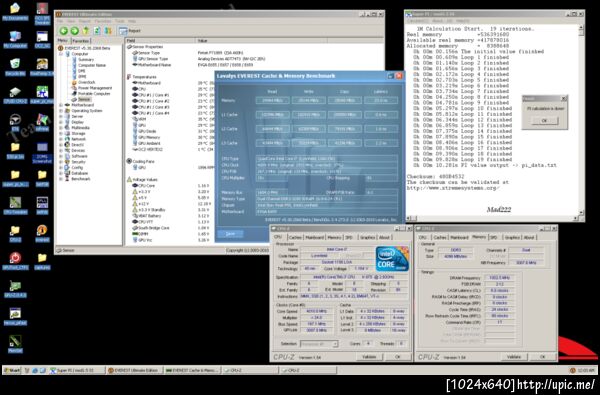Click Validate in the left CPU-Z window
Screen dimensions: 600x395
(x=369, y=357)
